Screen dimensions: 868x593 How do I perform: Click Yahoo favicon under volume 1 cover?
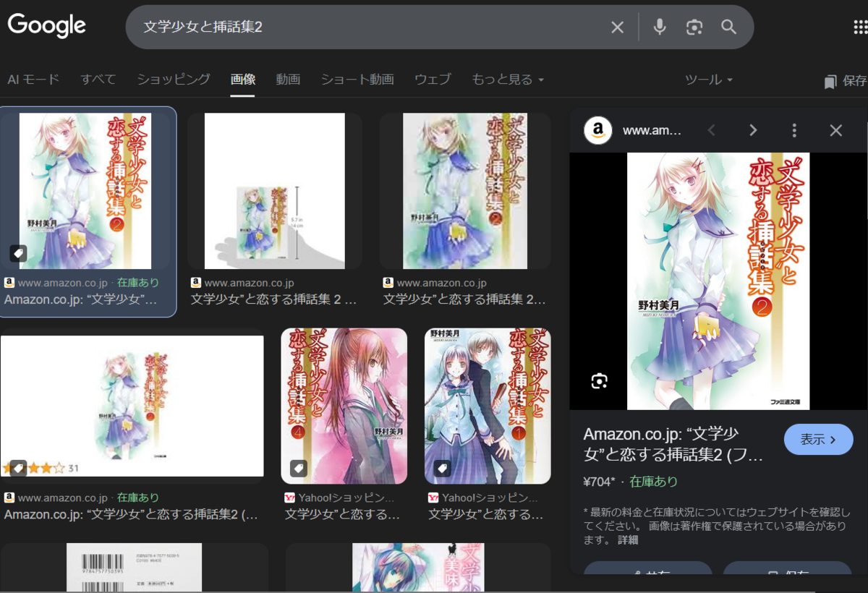point(433,498)
